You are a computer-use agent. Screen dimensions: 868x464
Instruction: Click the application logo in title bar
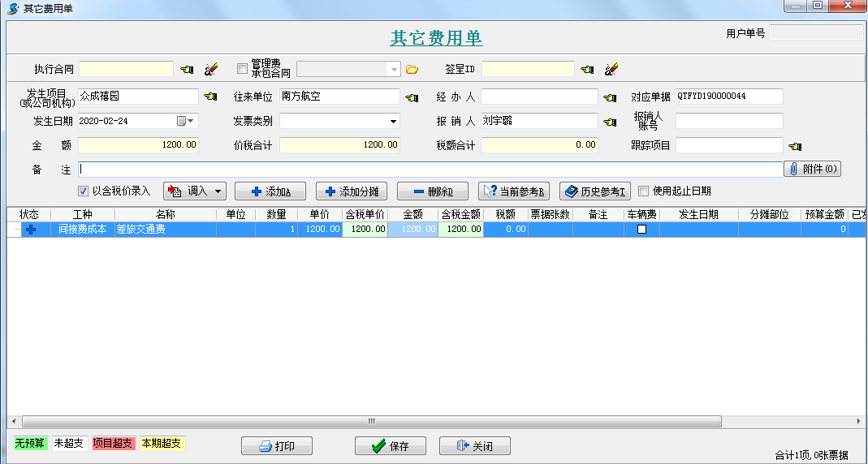tap(13, 8)
